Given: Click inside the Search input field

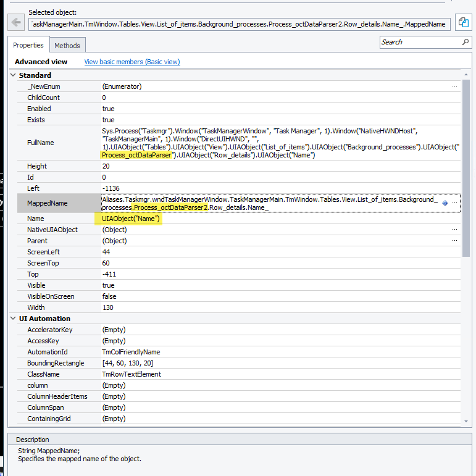Looking at the screenshot, I should point(420,42).
